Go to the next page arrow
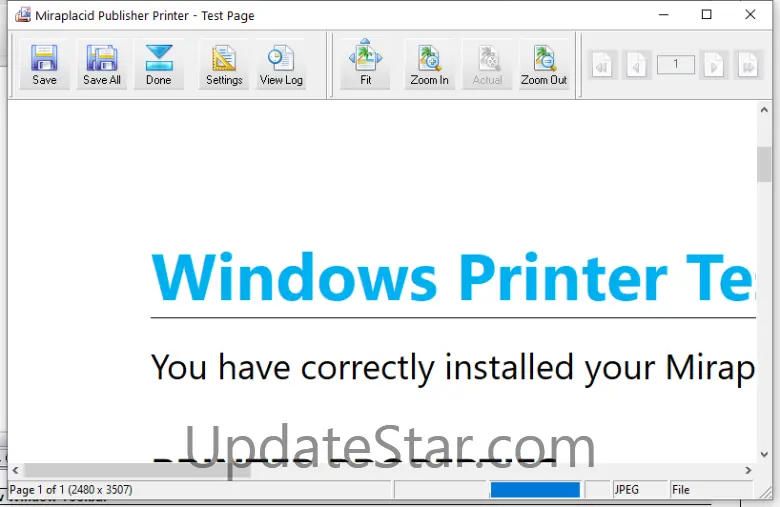 tap(714, 65)
